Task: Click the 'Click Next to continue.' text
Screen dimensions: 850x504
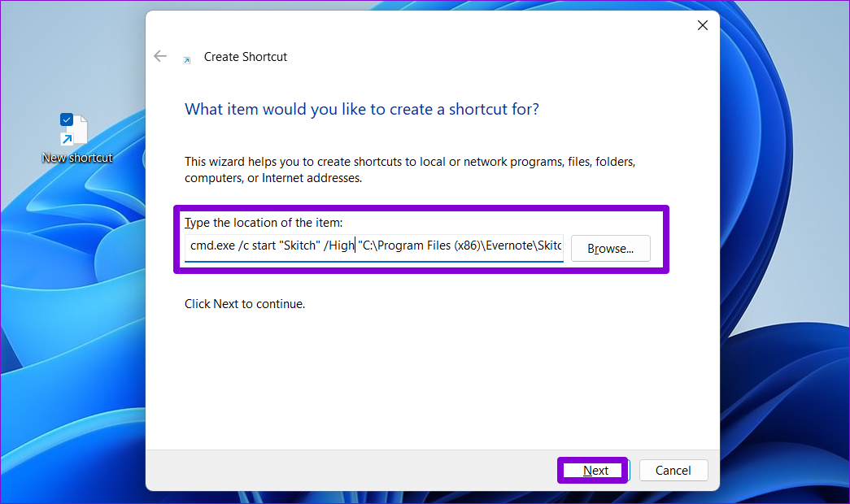Action: 245,304
